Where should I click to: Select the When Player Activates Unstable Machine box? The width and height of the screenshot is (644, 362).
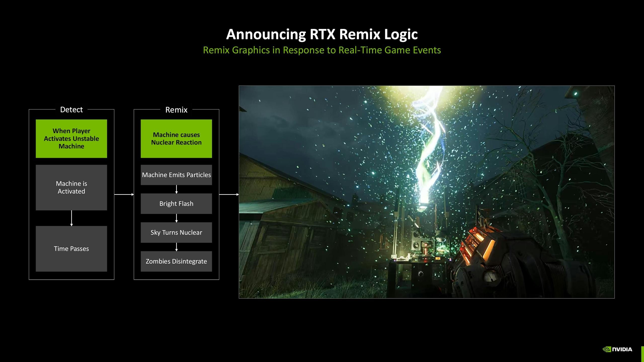71,139
